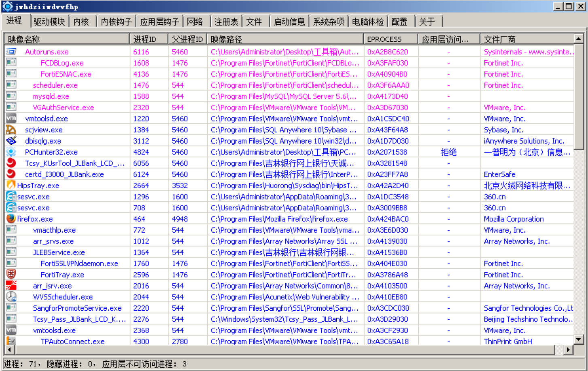Click the vertical scrollbar down arrow
This screenshot has width=588, height=371.
tap(579, 340)
